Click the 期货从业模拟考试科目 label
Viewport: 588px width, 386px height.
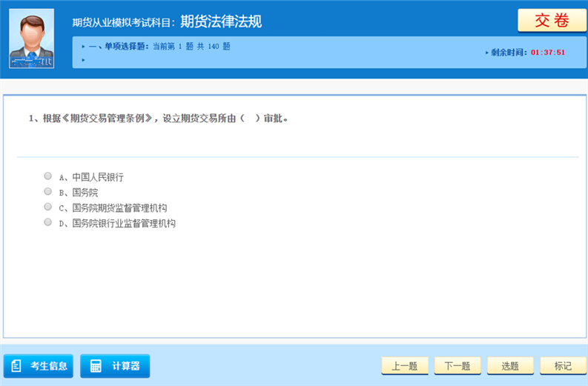point(123,22)
